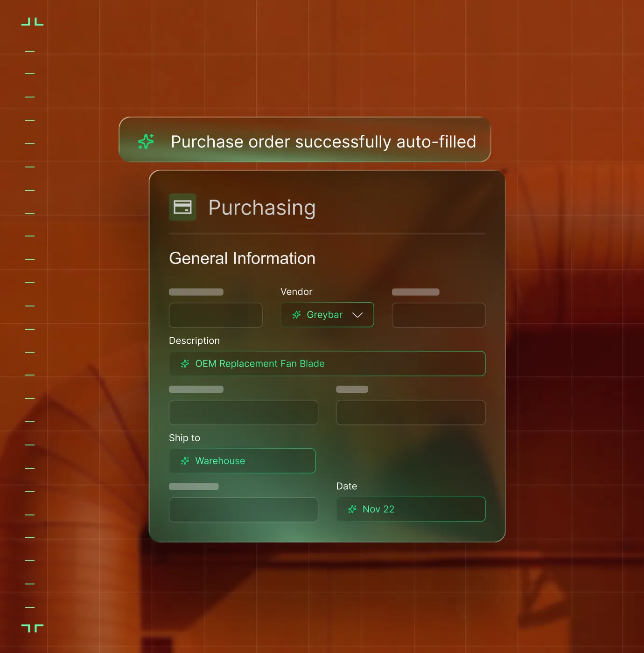Click the sparkle icon in the Vendor field
The image size is (644, 653).
coord(296,315)
